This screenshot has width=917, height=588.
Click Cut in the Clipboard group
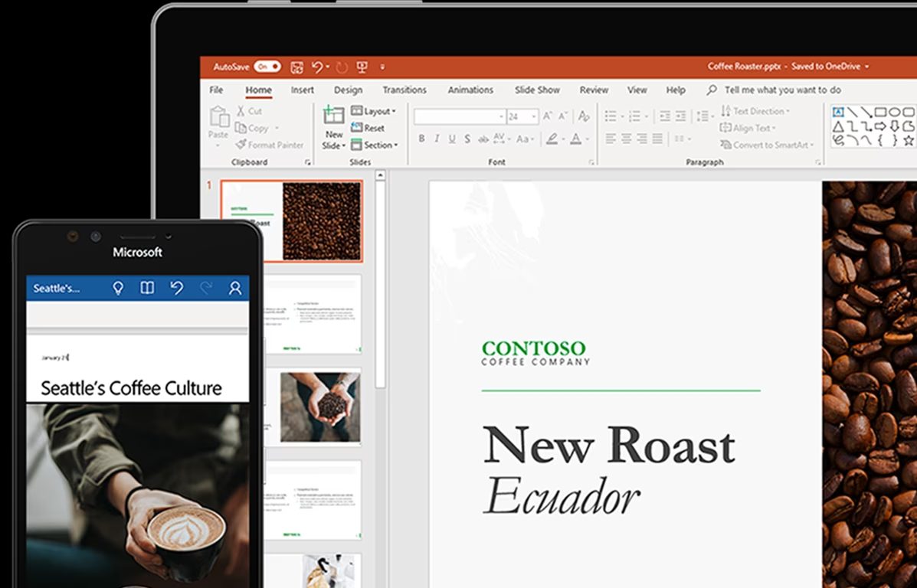(x=249, y=111)
